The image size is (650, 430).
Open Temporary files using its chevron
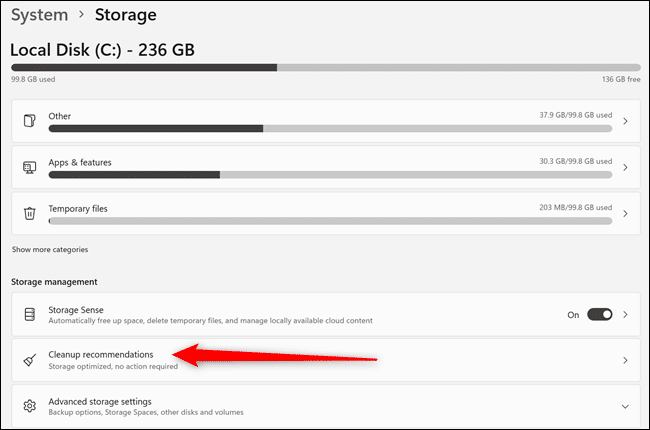click(x=625, y=214)
